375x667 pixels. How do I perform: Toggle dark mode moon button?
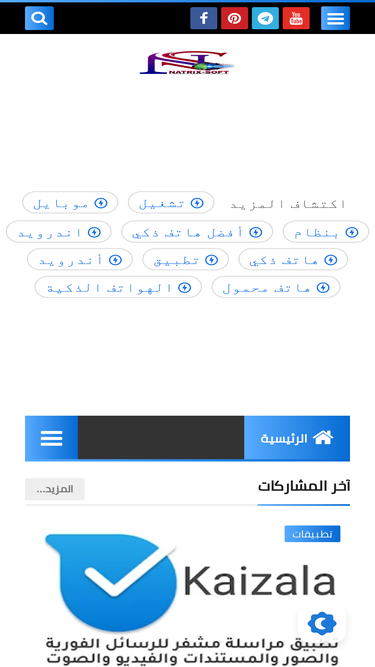pyautogui.click(x=322, y=624)
